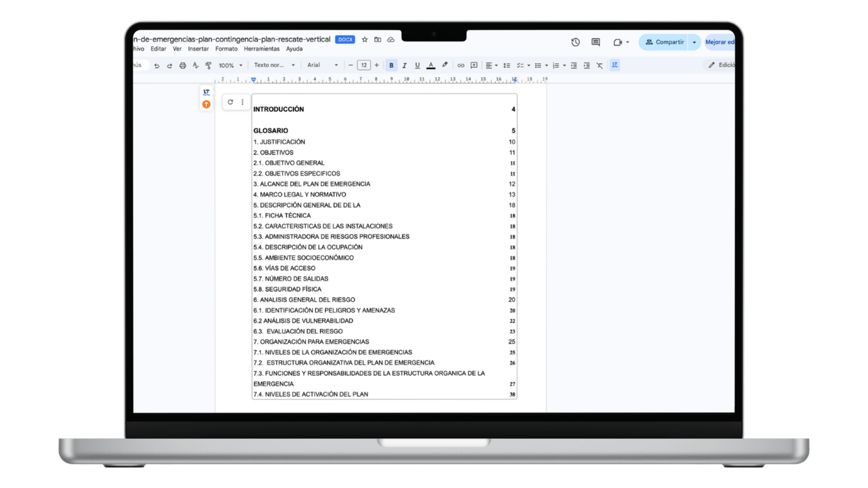
Task: Open the Herramientas menu
Action: [262, 49]
